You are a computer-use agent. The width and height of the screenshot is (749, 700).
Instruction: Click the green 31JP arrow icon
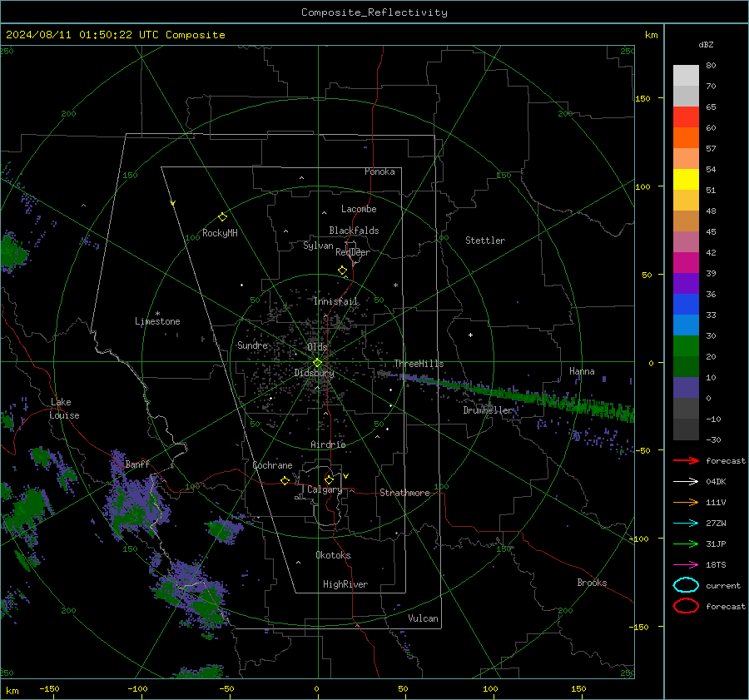[x=686, y=544]
